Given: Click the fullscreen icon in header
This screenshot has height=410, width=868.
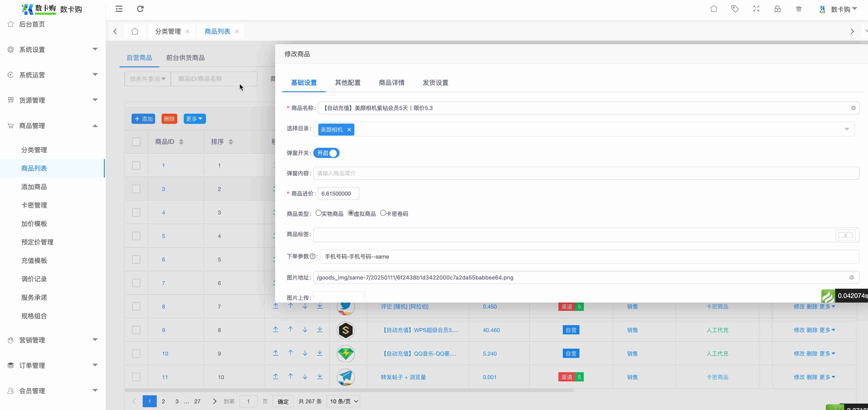Looking at the screenshot, I should click(x=756, y=9).
